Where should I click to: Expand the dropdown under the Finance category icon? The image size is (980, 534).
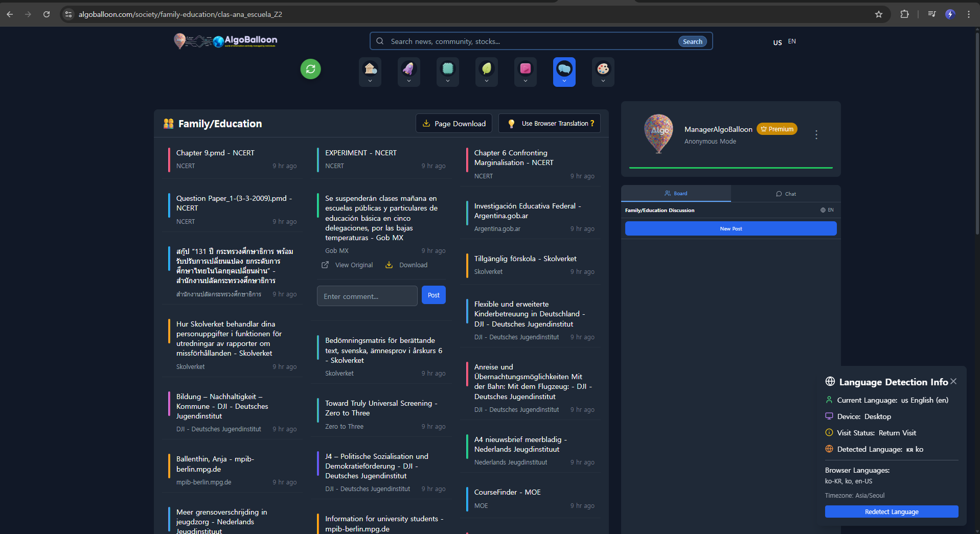click(370, 81)
